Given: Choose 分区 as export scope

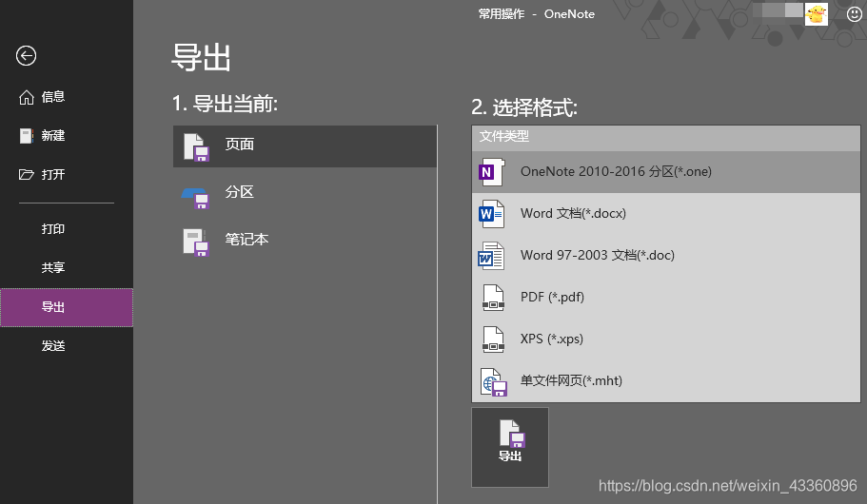Looking at the screenshot, I should click(305, 193).
